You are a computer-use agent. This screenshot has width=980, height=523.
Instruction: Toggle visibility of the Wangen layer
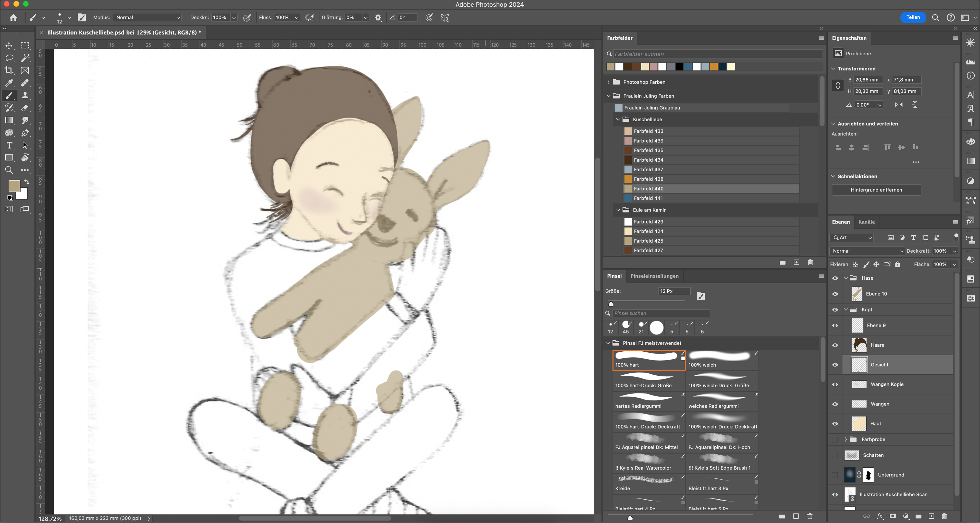point(835,404)
